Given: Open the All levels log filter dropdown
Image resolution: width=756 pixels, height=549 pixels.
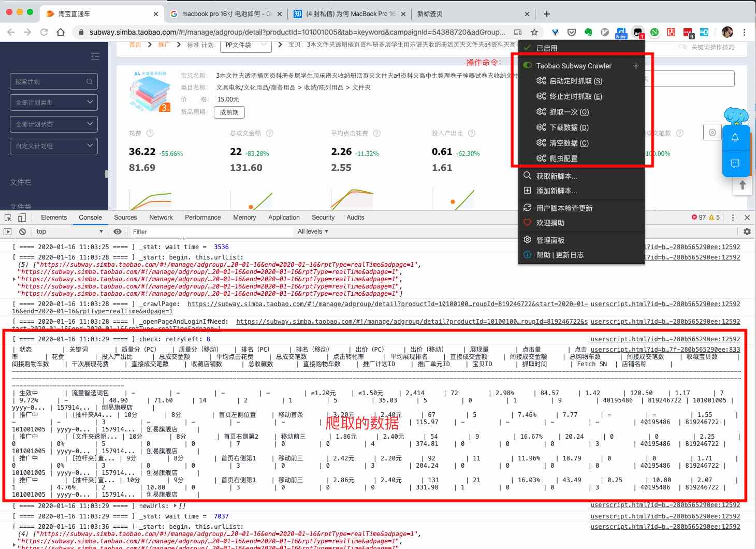Looking at the screenshot, I should [313, 232].
